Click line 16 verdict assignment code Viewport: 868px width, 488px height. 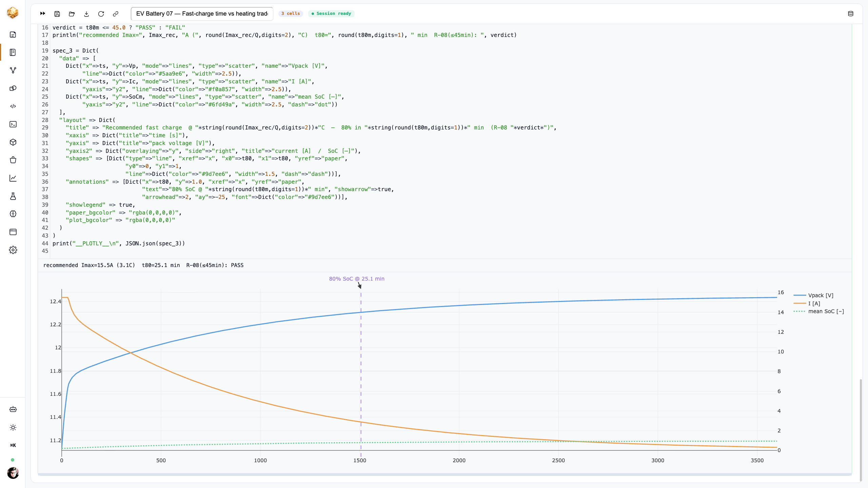point(119,27)
